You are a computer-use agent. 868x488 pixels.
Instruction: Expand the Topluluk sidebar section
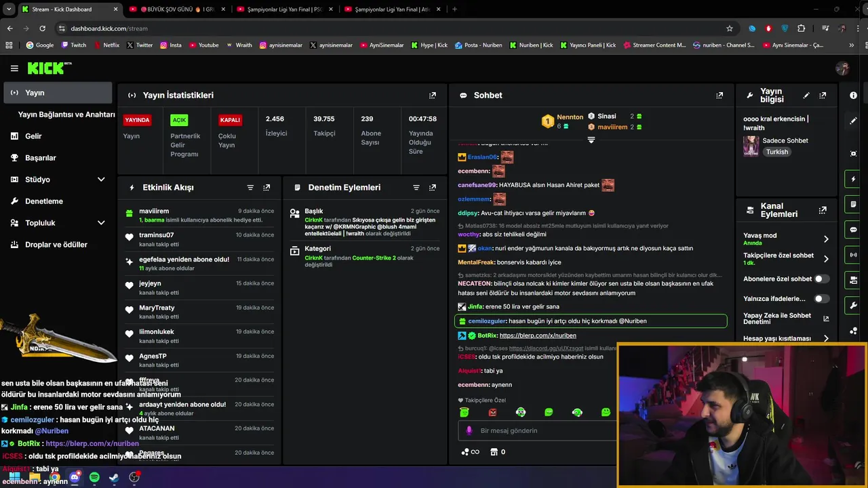(101, 223)
